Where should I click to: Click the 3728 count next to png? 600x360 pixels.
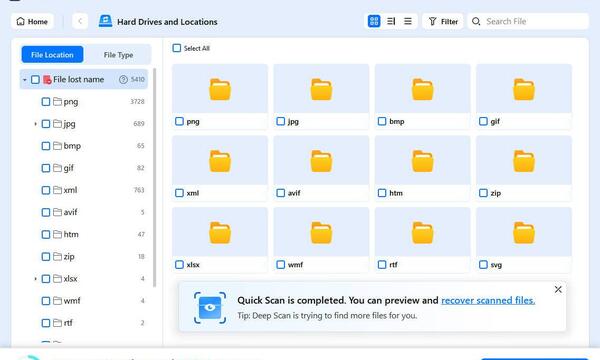[x=137, y=102]
